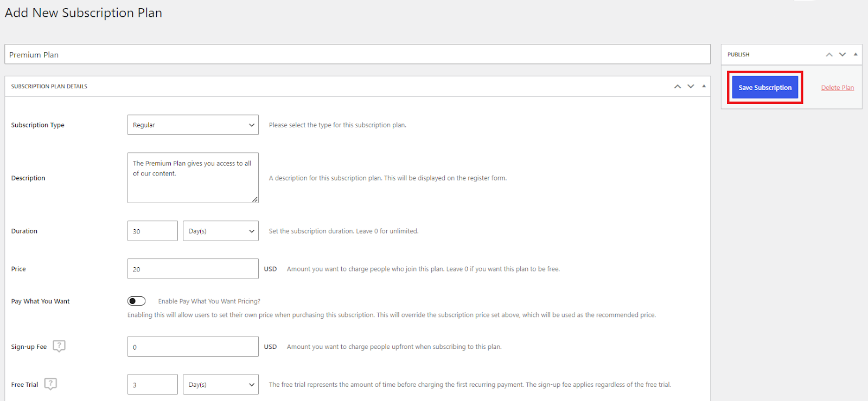Click the plan title field Premium Plan
Screen dimensions: 868x401
click(358, 54)
